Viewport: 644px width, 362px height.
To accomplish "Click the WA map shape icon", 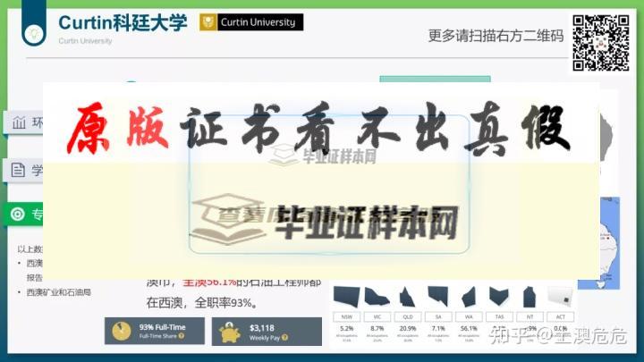I will tap(469, 297).
